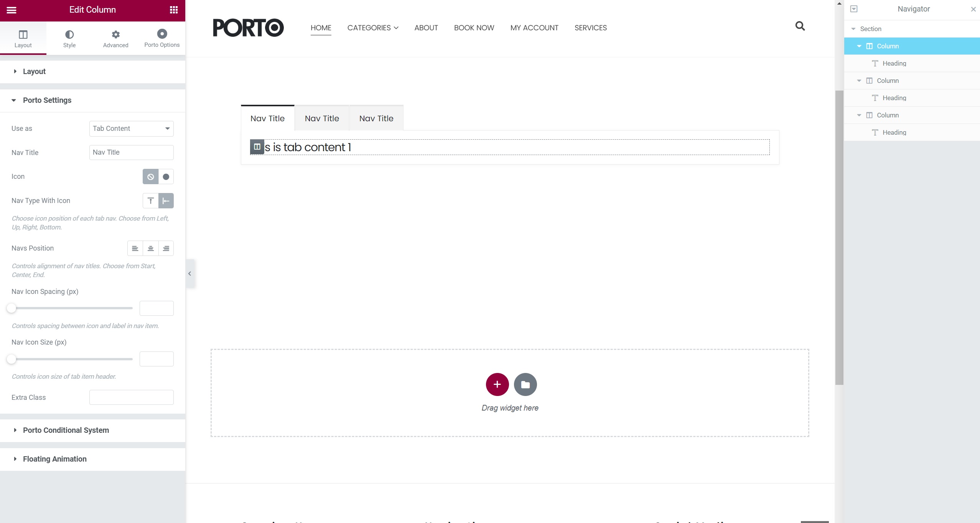The width and height of the screenshot is (980, 523).
Task: Click the end alignment icon for Navs Position
Action: pyautogui.click(x=166, y=248)
